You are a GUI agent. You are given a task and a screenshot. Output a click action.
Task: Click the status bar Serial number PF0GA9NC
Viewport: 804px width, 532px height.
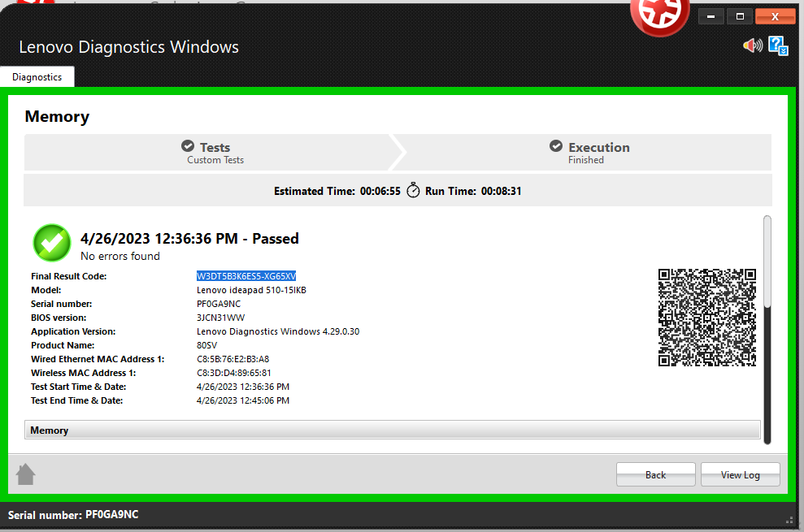coord(73,515)
